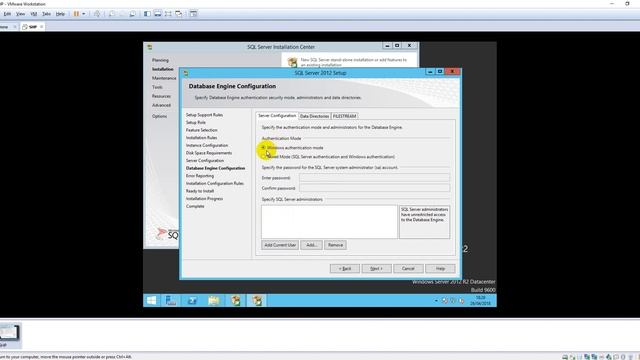This screenshot has width=640, height=360.
Task: Click the SHP VM thumbnail in bottom bar
Action: tap(10, 334)
